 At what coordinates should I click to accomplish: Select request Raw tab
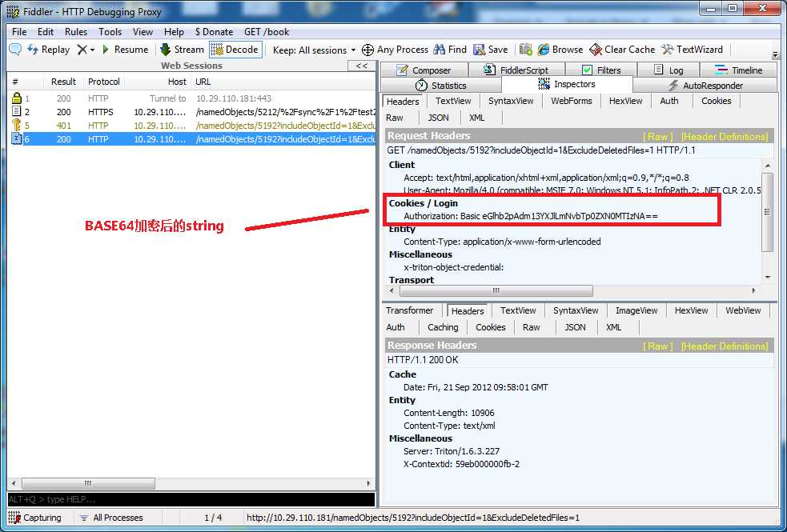coord(395,118)
